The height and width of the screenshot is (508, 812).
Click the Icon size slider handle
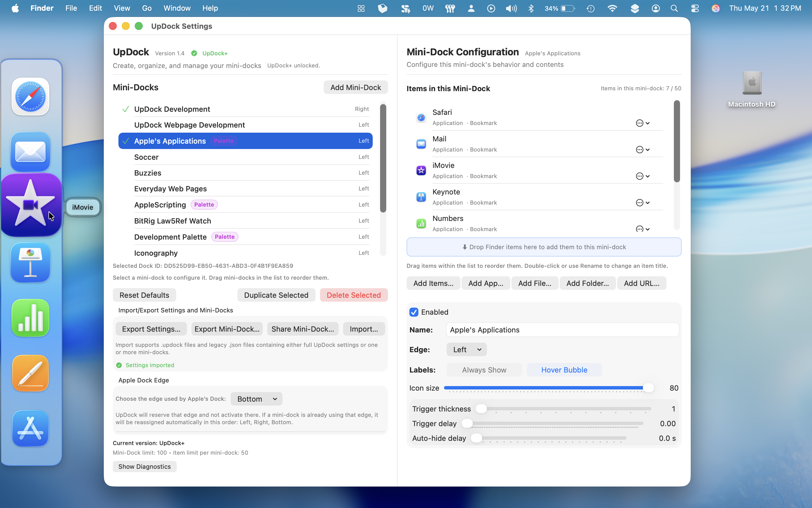(648, 388)
